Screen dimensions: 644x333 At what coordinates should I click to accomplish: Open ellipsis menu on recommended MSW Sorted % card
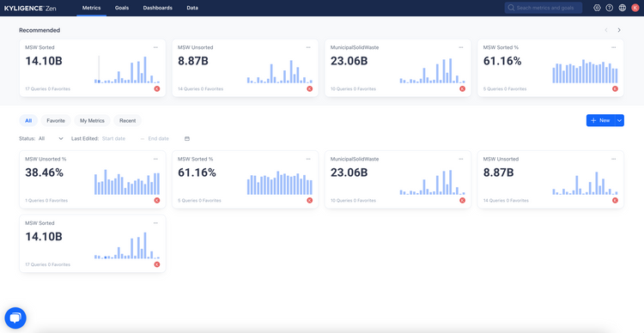[614, 47]
